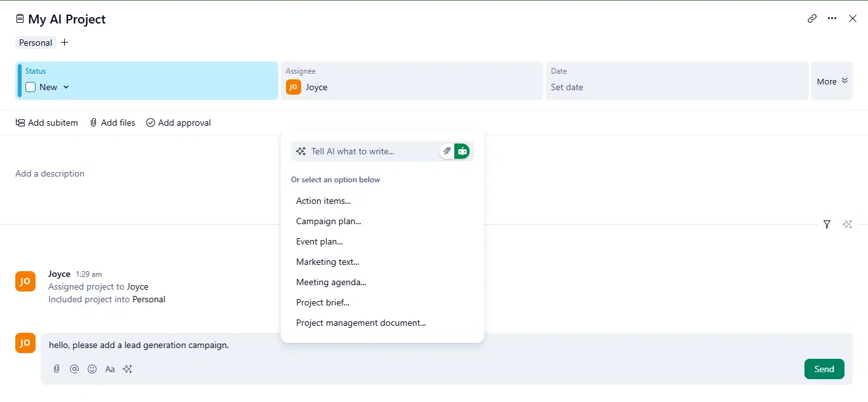Send the comment with the Send button
The image size is (868, 402).
point(824,369)
